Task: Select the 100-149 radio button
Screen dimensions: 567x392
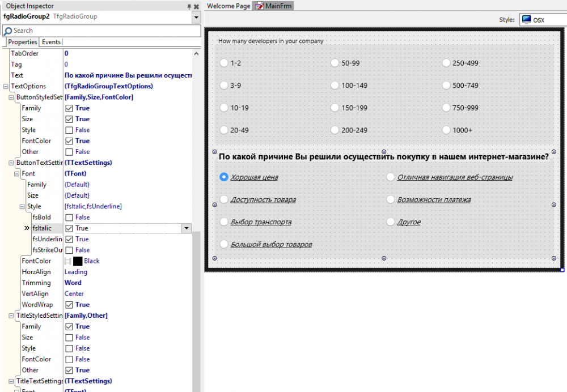Action: click(x=335, y=86)
